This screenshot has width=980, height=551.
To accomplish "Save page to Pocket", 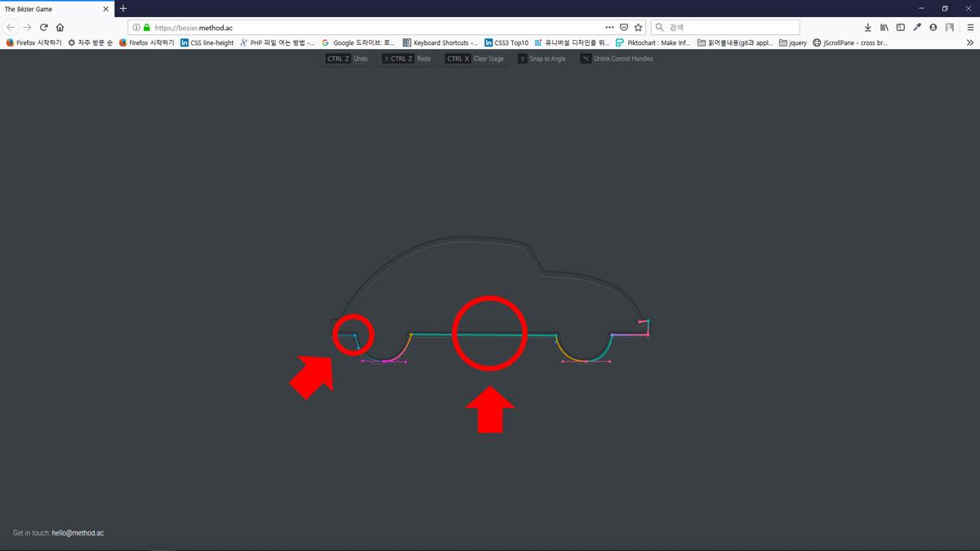I will point(624,27).
